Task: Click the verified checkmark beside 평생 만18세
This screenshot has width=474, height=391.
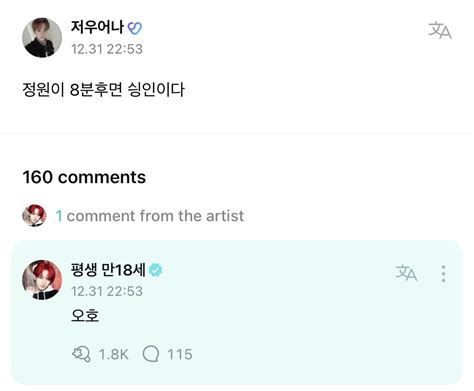Action: (155, 270)
